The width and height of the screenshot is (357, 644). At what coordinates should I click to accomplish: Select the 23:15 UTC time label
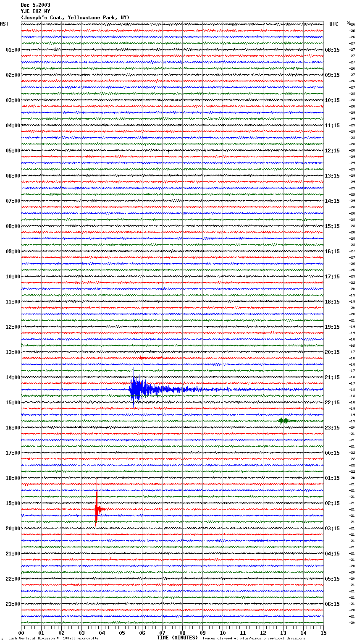click(x=332, y=428)
